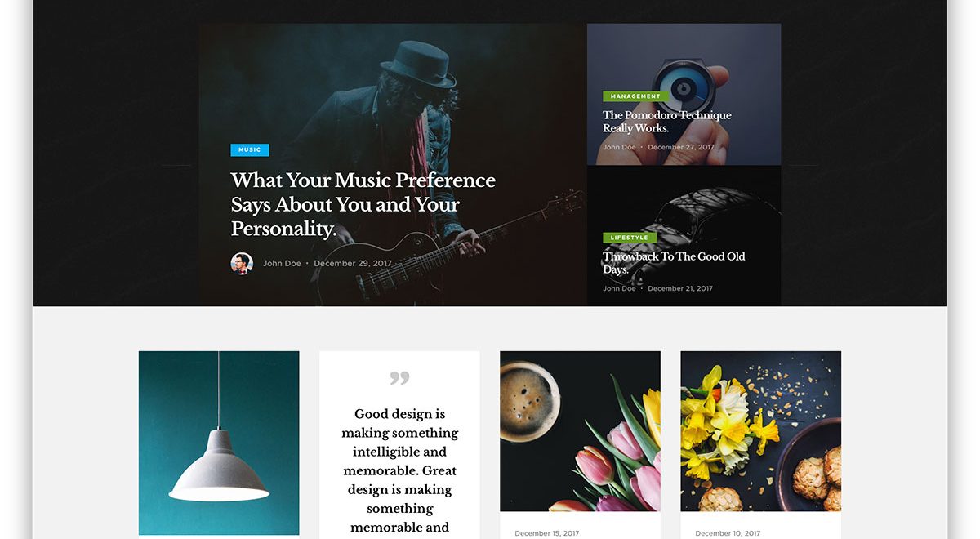Open 'The Pomodoro Technique Really Works' article
This screenshot has width=980, height=539.
667,122
